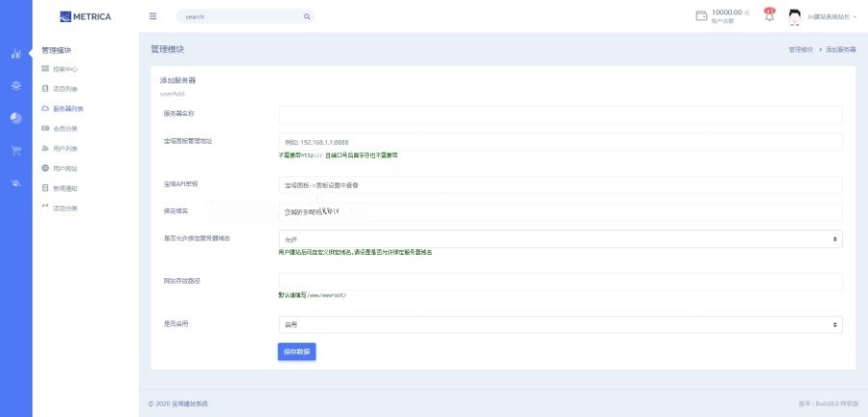Open the layers stack section in blue sidebar

pyautogui.click(x=16, y=85)
